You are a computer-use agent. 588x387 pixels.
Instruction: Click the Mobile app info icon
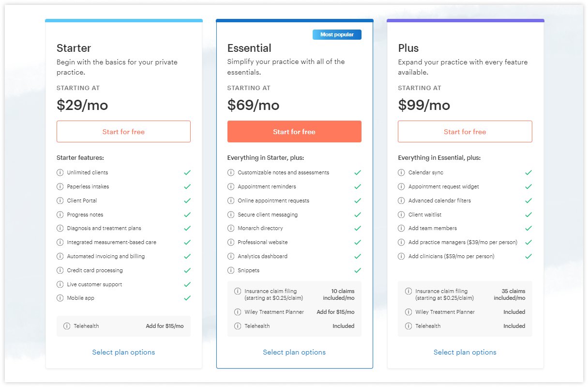[x=60, y=298]
